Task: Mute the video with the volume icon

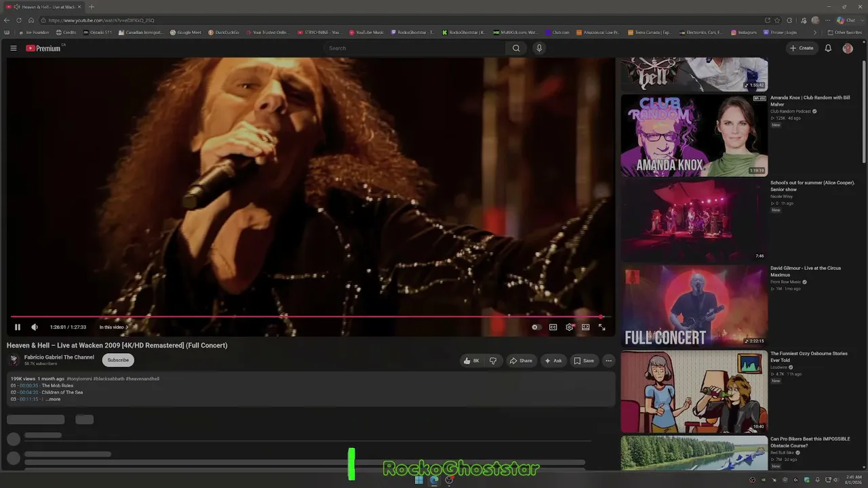Action: [x=35, y=327]
